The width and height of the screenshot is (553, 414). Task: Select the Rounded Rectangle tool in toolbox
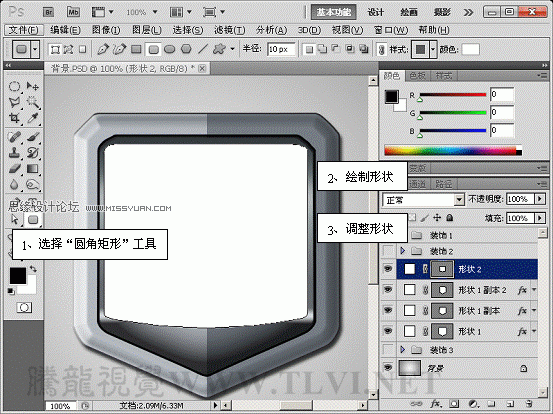pos(33,220)
